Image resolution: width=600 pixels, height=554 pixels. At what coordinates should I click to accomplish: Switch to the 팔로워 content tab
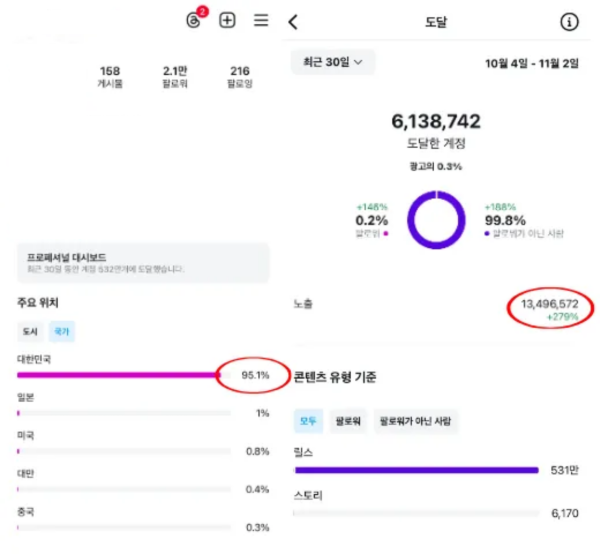(348, 421)
